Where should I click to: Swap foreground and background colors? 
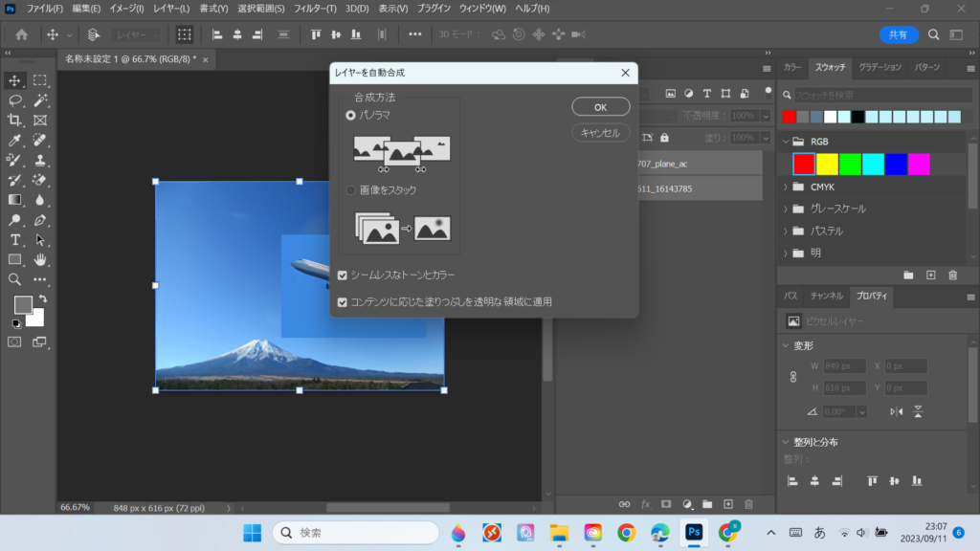42,298
